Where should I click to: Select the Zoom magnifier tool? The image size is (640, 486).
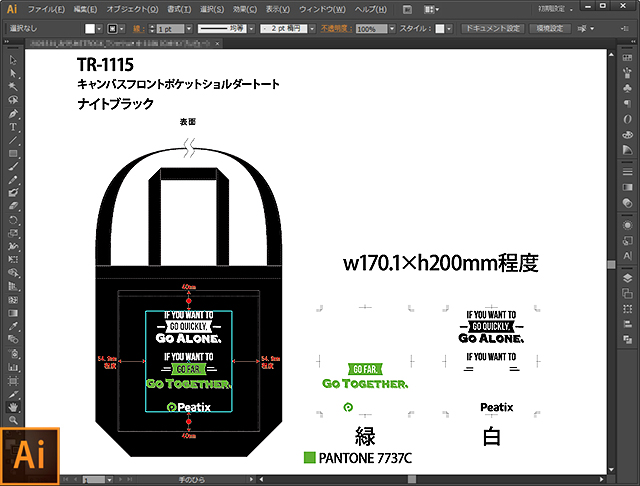pos(14,420)
